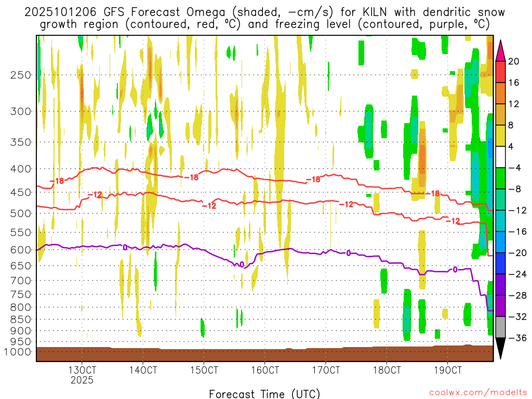Click the violet scale segment between -28 and -32

[x=500, y=306]
